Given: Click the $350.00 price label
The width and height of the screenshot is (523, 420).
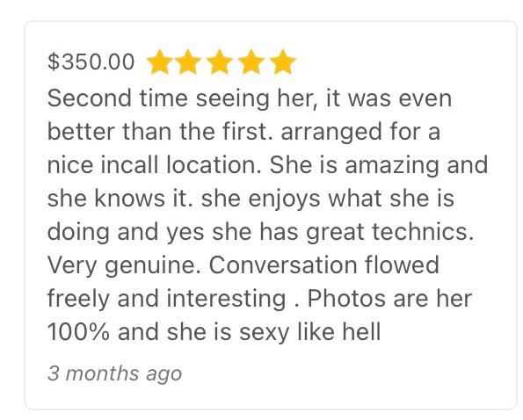Looking at the screenshot, I should 91,62.
